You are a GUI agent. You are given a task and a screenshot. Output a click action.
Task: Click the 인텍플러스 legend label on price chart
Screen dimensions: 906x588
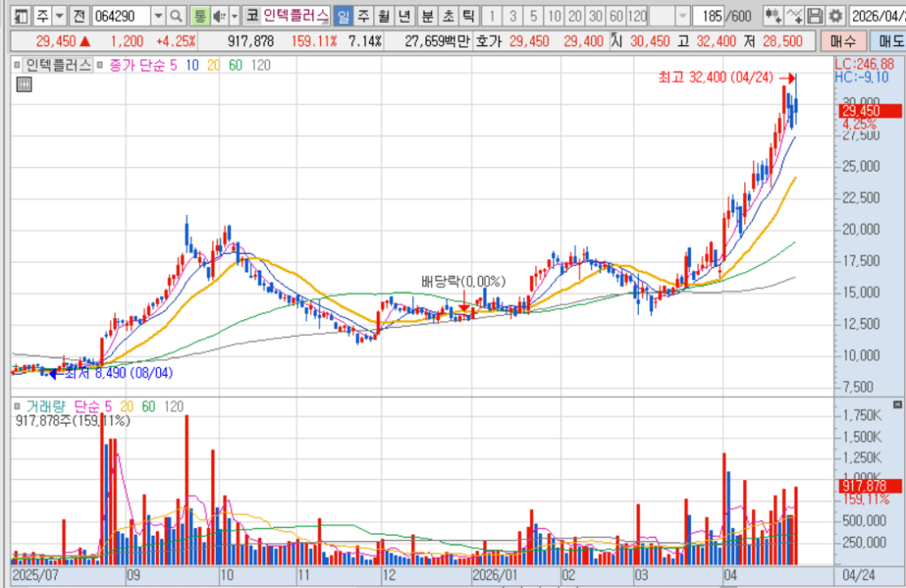click(x=58, y=65)
